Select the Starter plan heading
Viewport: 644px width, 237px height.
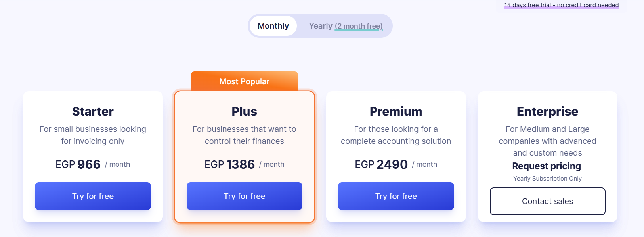pyautogui.click(x=93, y=112)
